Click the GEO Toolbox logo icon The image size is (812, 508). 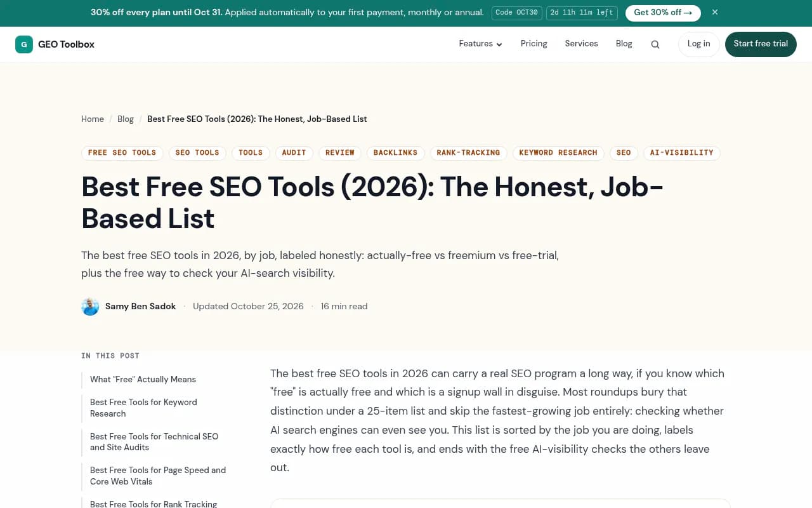24,44
